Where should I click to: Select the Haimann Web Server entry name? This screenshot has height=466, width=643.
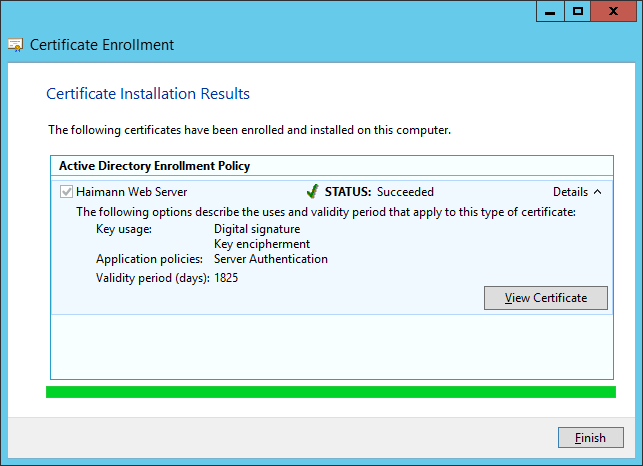(132, 192)
